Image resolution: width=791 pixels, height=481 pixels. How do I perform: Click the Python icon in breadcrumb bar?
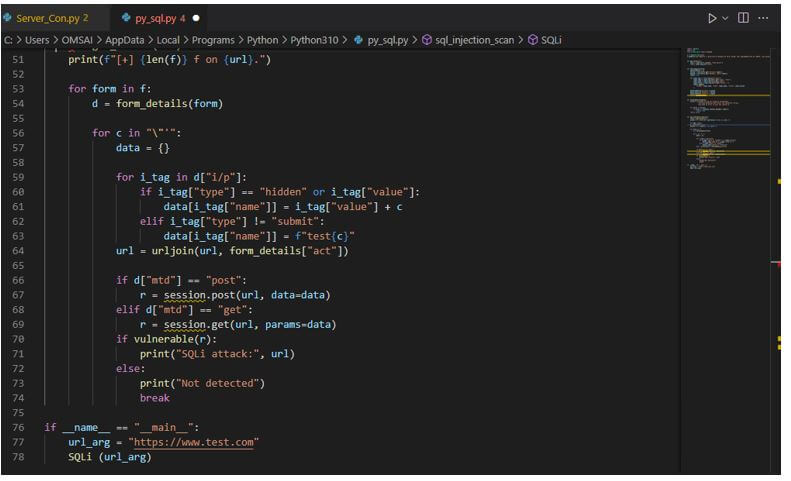[x=358, y=40]
